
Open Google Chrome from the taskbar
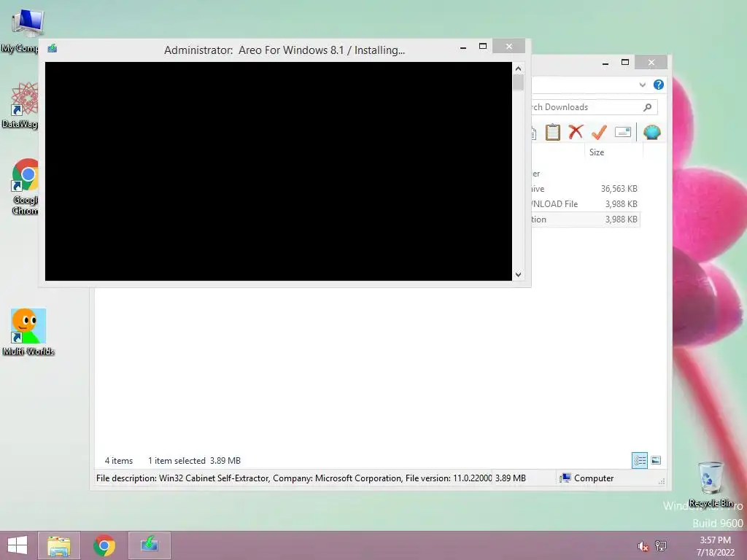point(104,545)
